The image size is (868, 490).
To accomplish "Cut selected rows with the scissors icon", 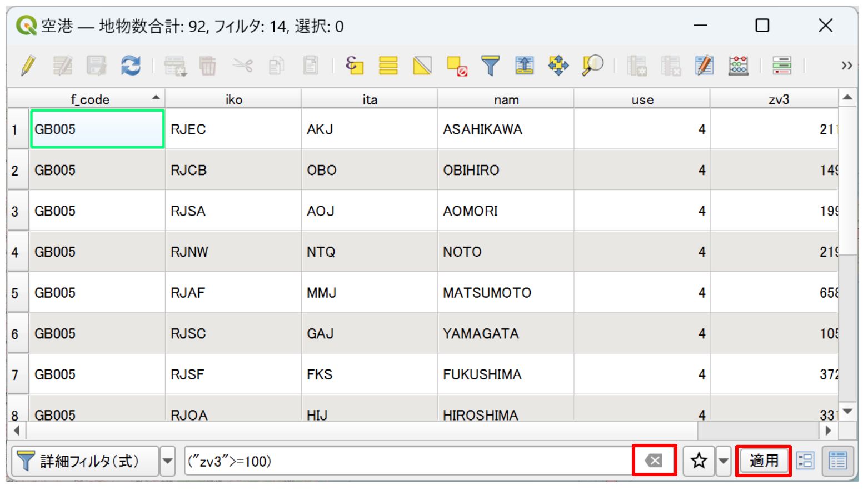I will [x=242, y=66].
